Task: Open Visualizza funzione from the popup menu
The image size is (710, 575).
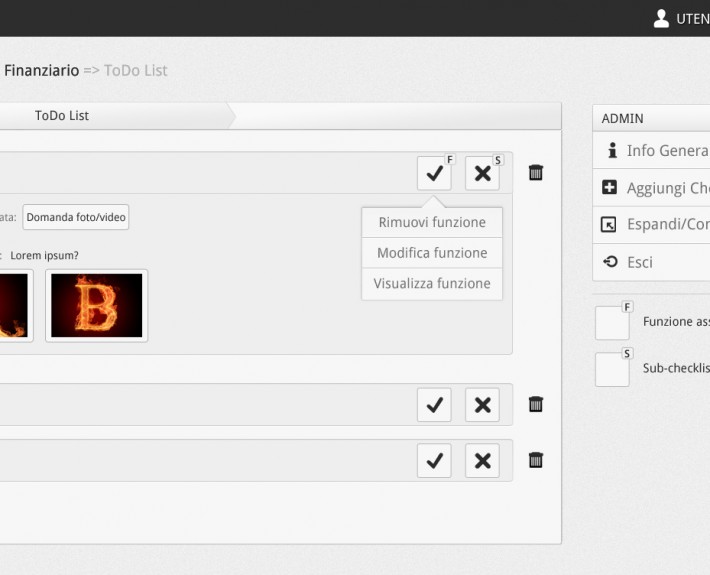Action: click(x=432, y=283)
